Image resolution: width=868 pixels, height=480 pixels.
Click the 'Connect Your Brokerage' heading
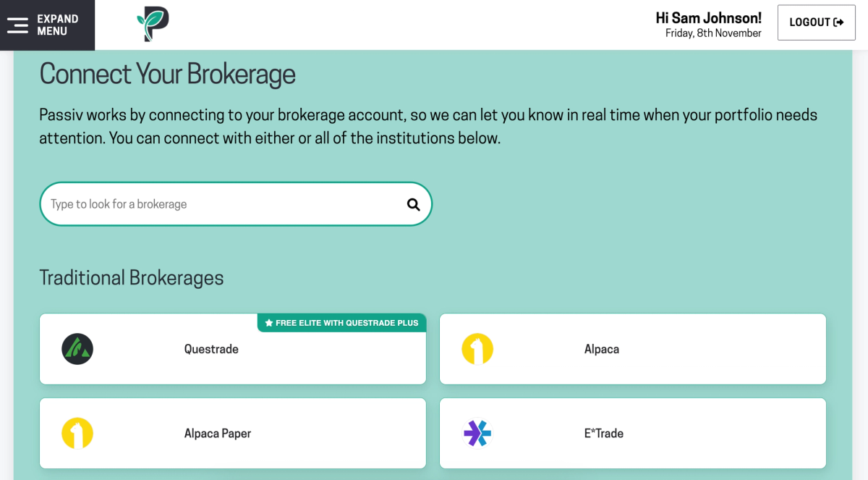click(x=168, y=75)
